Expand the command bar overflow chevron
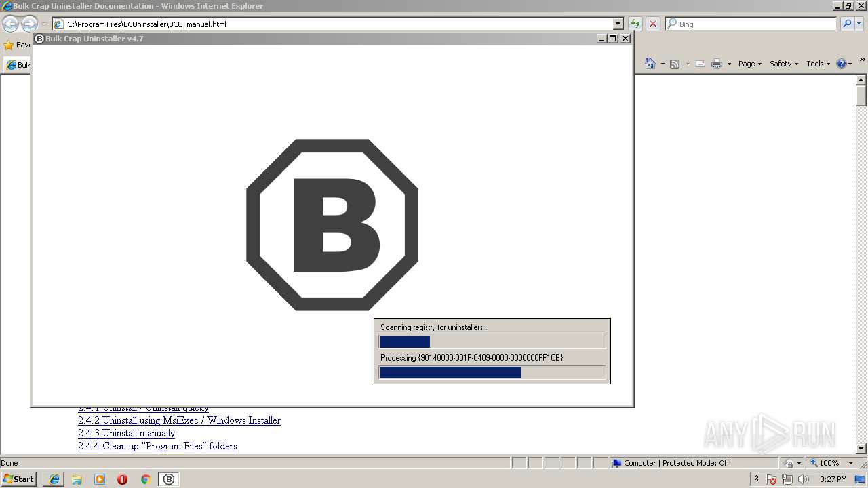868x488 pixels. 863,60
